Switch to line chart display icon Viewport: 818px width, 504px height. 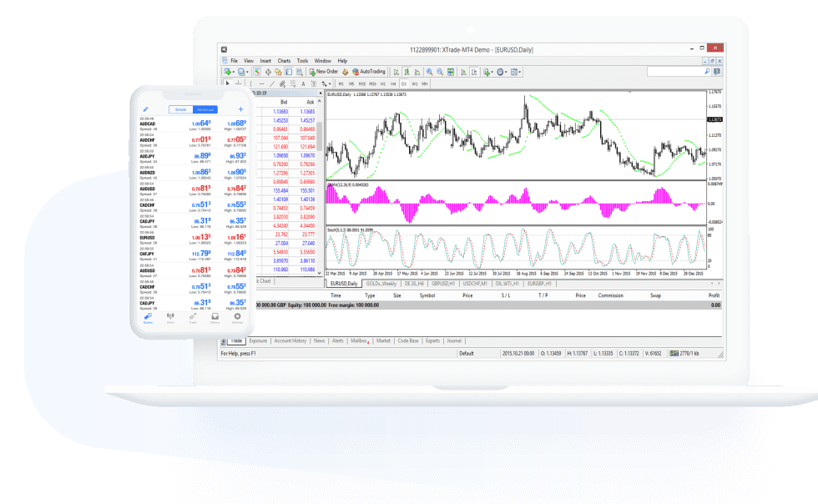click(x=417, y=72)
